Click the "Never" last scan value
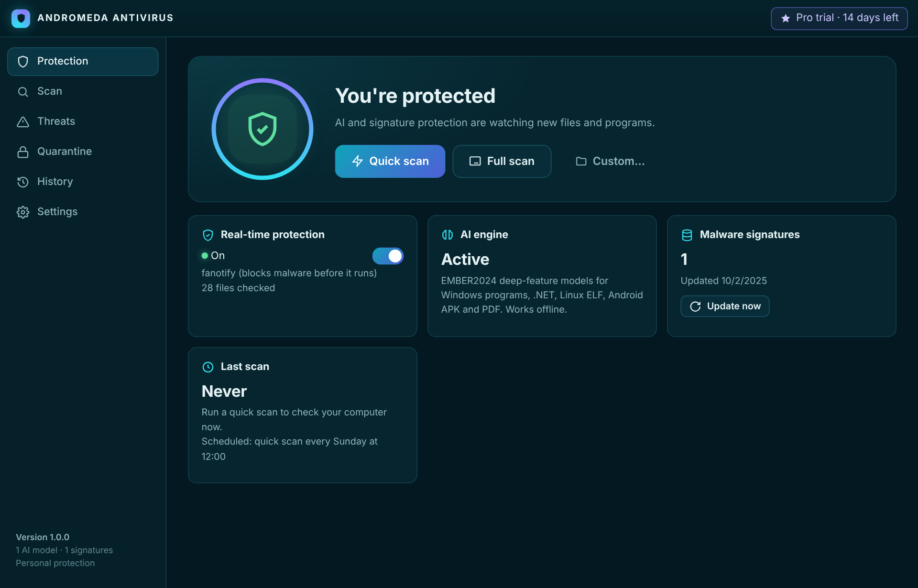 point(224,391)
